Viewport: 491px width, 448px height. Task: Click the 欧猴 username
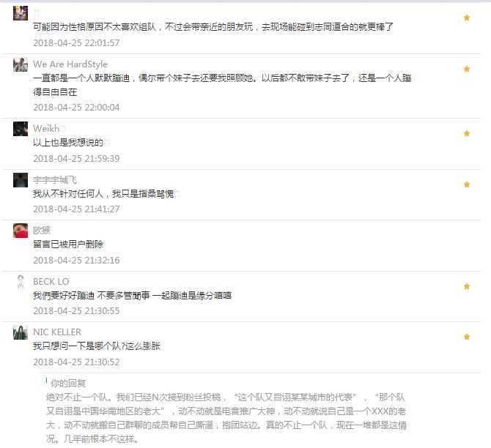pyautogui.click(x=42, y=231)
